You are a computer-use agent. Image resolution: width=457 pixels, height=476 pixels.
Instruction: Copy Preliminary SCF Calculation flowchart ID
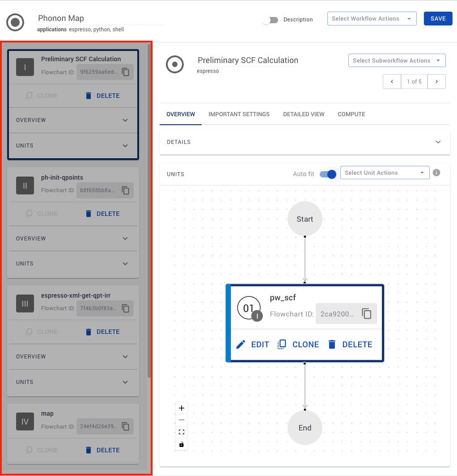click(126, 72)
